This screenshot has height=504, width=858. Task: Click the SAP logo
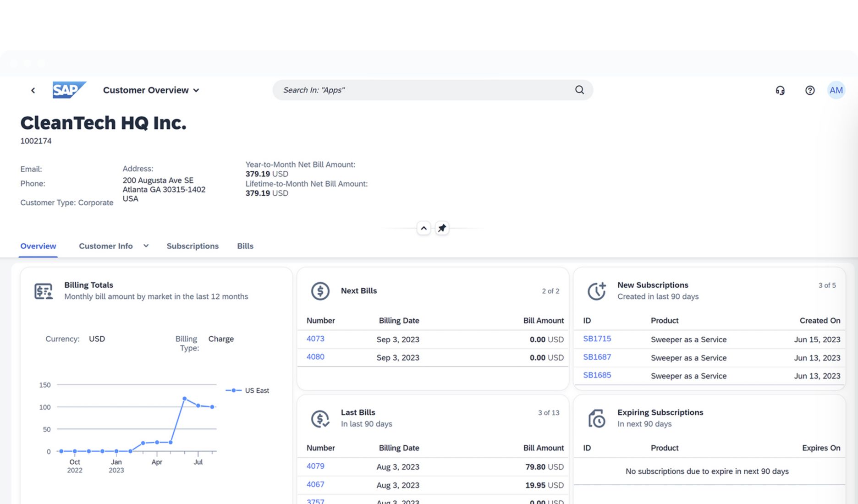(x=69, y=90)
